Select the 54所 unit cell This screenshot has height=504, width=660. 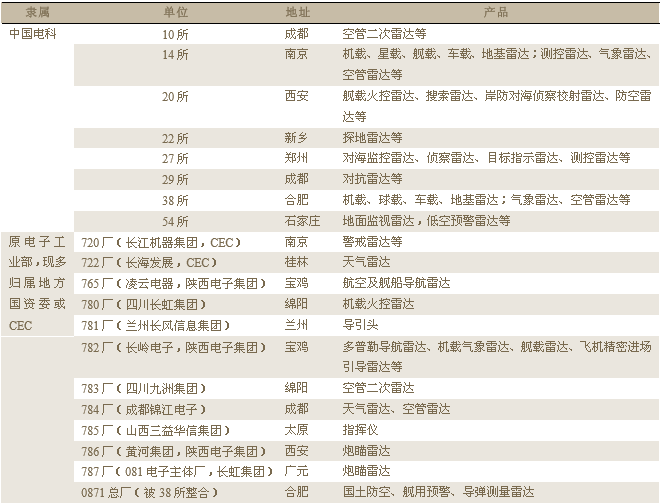click(175, 221)
